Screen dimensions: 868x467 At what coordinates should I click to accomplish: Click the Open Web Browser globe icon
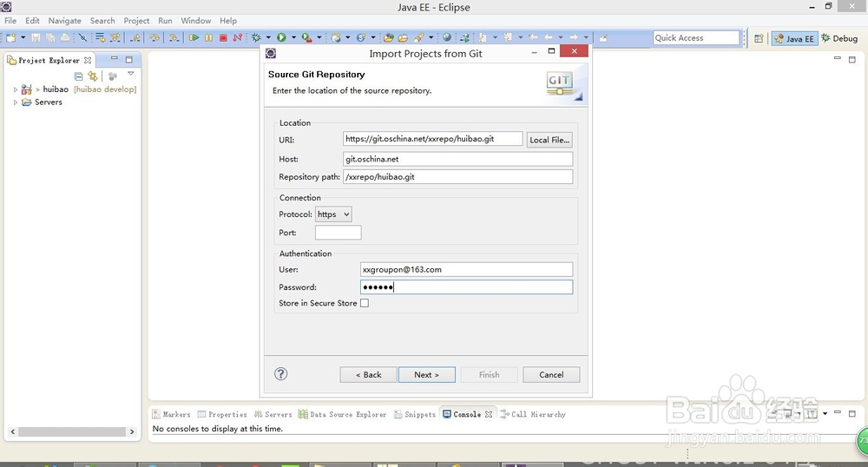(447, 37)
